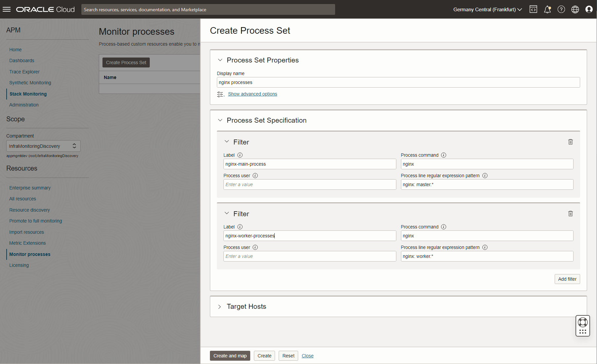Screen dimensions: 597x364
Task: Navigate to Trace Explorer
Action: pyautogui.click(x=24, y=71)
